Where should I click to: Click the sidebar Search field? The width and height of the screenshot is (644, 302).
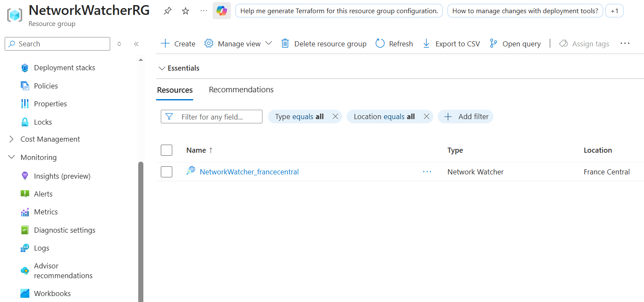pos(57,44)
